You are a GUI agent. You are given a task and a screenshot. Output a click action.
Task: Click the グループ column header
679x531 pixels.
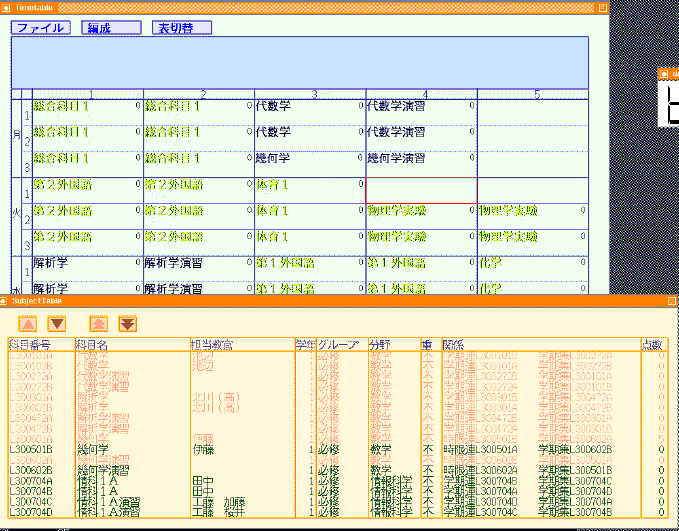coord(340,345)
